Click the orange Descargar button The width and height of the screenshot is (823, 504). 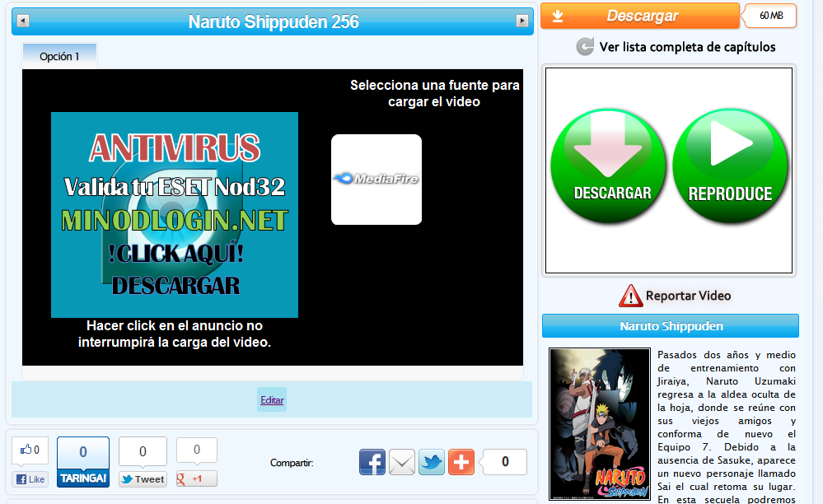pos(640,16)
